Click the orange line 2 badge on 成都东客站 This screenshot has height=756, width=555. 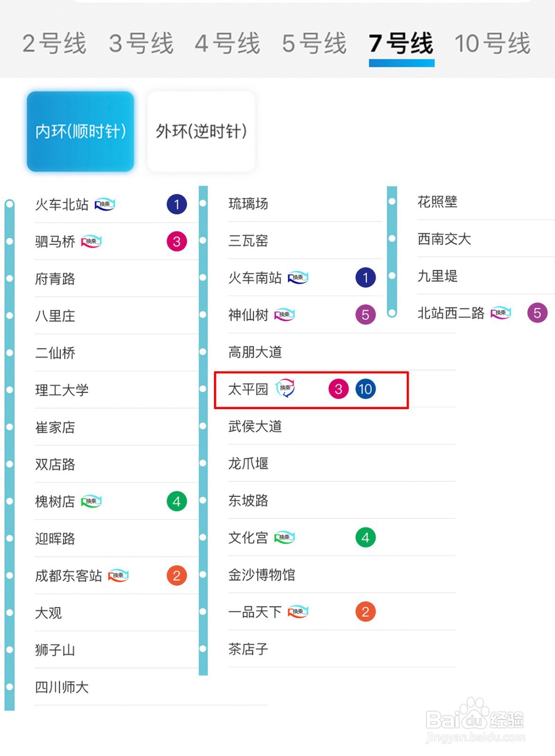pos(176,576)
